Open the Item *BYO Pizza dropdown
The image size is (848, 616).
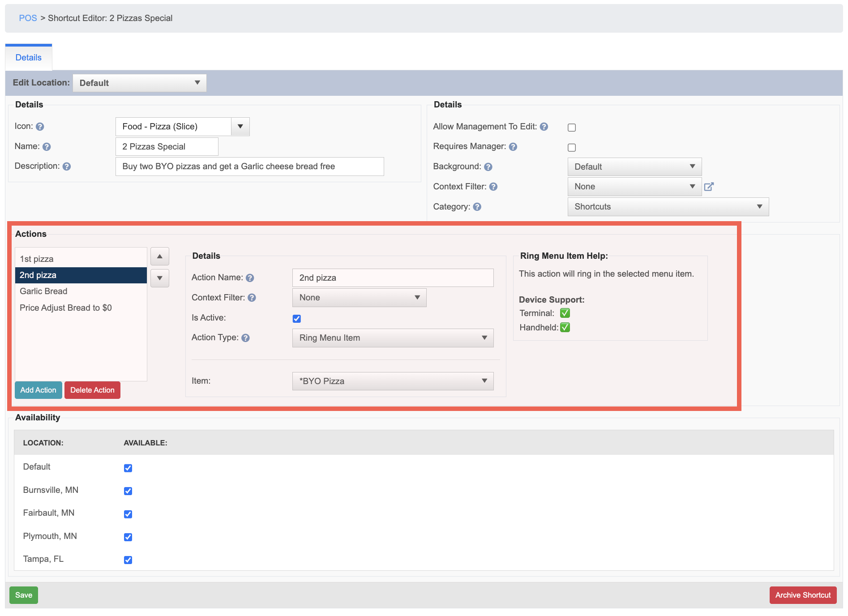pyautogui.click(x=393, y=381)
